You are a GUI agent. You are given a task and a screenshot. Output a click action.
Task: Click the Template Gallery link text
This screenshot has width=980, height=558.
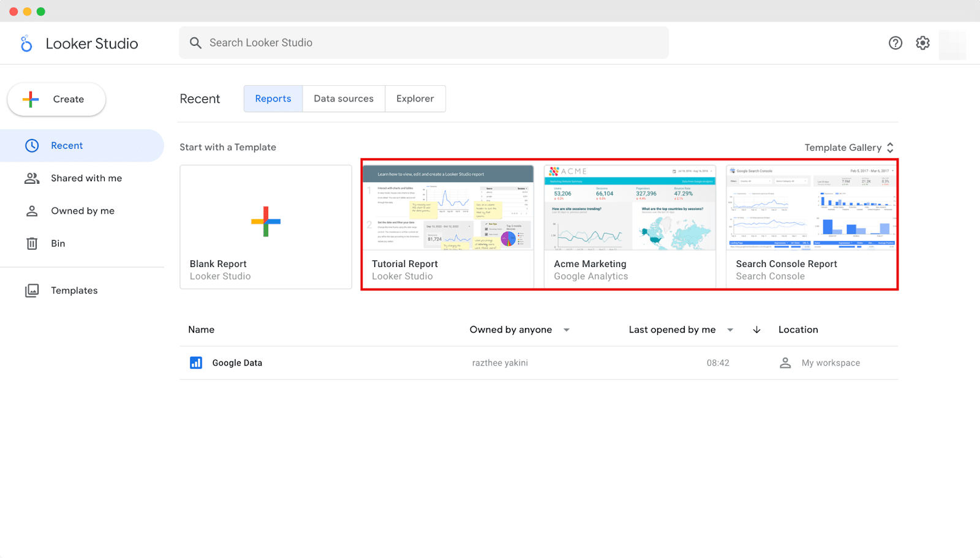(843, 148)
